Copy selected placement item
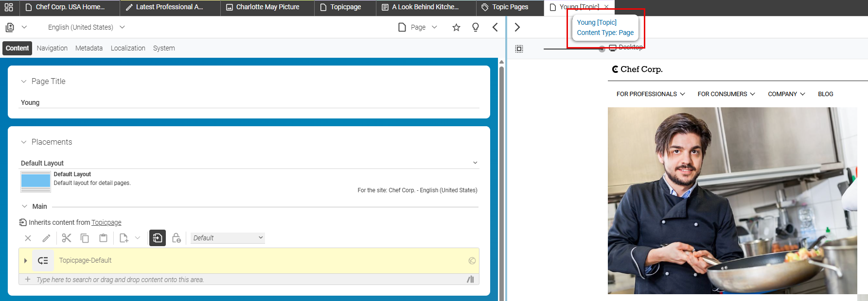 coord(85,238)
